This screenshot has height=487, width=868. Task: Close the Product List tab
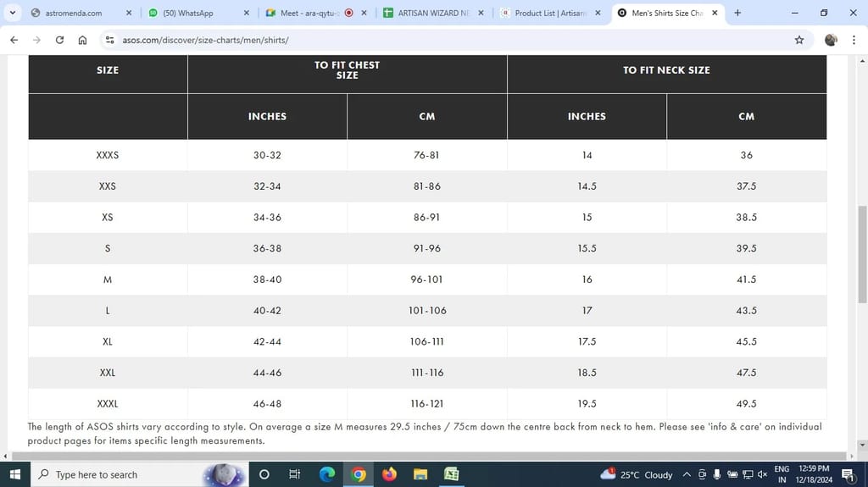point(598,13)
